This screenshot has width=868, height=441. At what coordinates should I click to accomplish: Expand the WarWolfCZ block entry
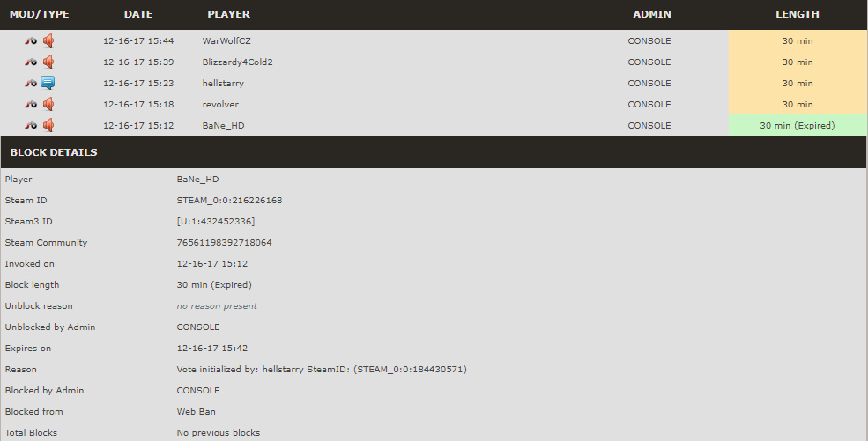click(x=434, y=40)
